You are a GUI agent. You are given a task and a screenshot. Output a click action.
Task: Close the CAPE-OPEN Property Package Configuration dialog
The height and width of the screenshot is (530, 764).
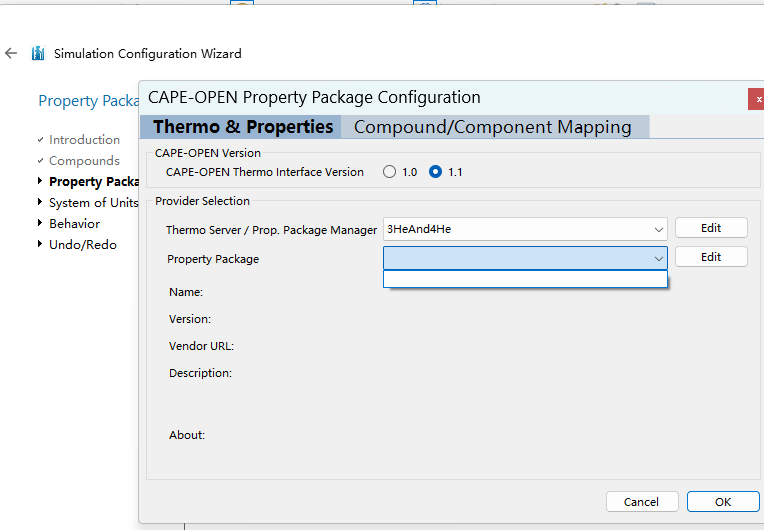tap(758, 99)
